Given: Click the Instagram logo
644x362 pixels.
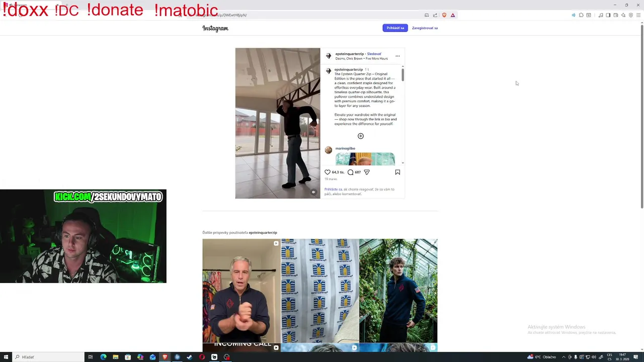Looking at the screenshot, I should tap(215, 28).
